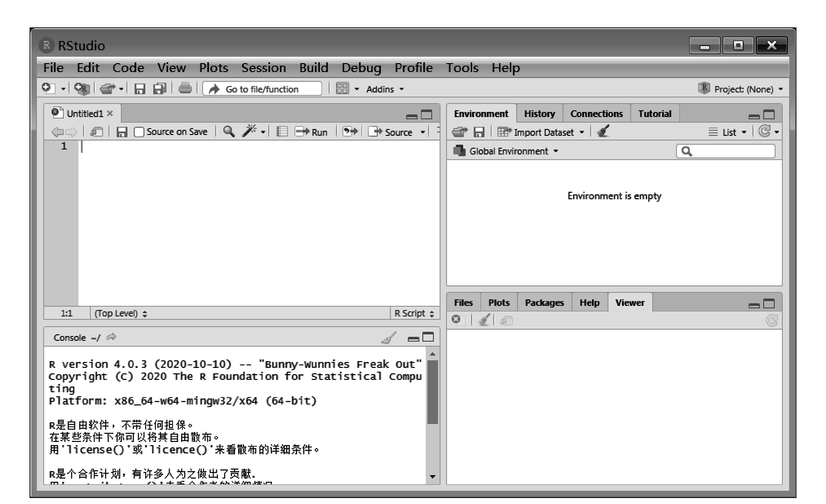The image size is (826, 504).
Task: Refresh the Viewer pane
Action: [772, 320]
